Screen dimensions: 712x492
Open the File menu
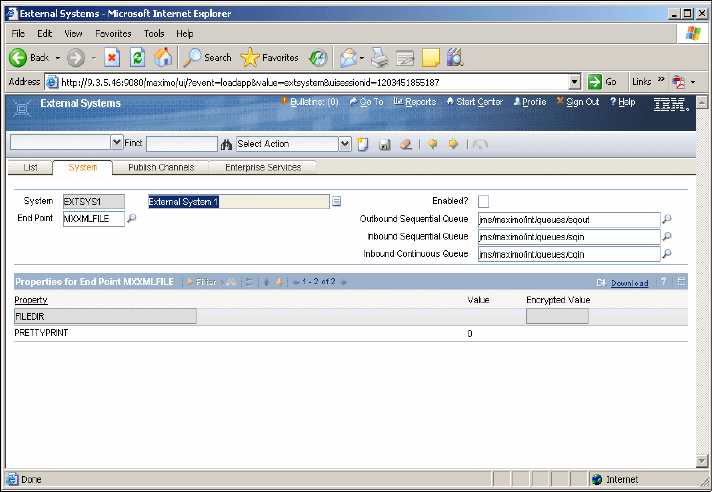click(18, 34)
